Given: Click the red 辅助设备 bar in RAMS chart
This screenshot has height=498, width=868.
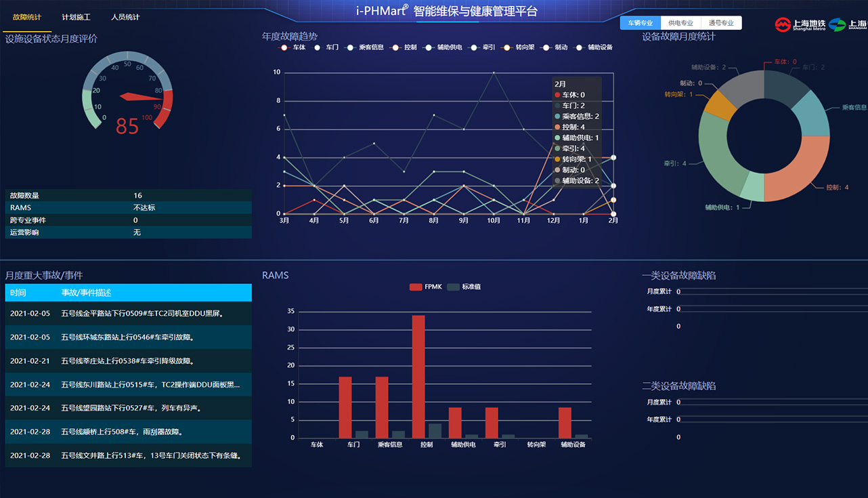Looking at the screenshot, I should click(x=565, y=423).
